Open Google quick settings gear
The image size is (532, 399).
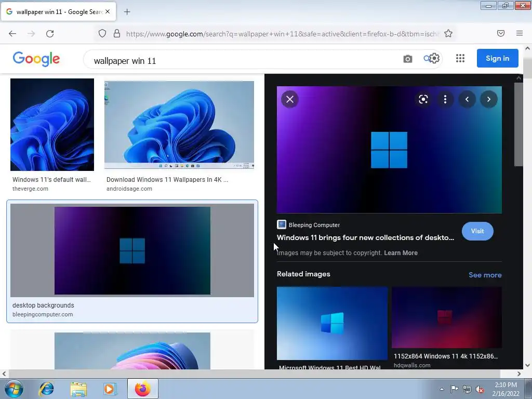[x=434, y=58]
